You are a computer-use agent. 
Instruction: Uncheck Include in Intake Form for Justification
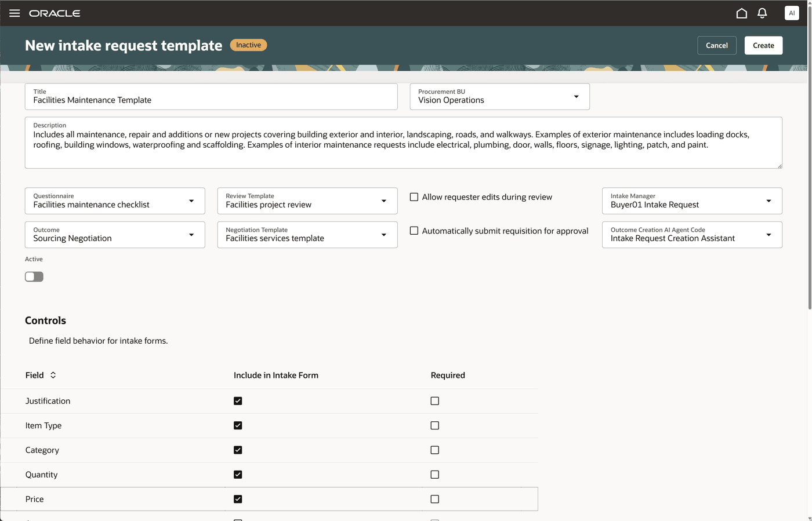coord(238,401)
